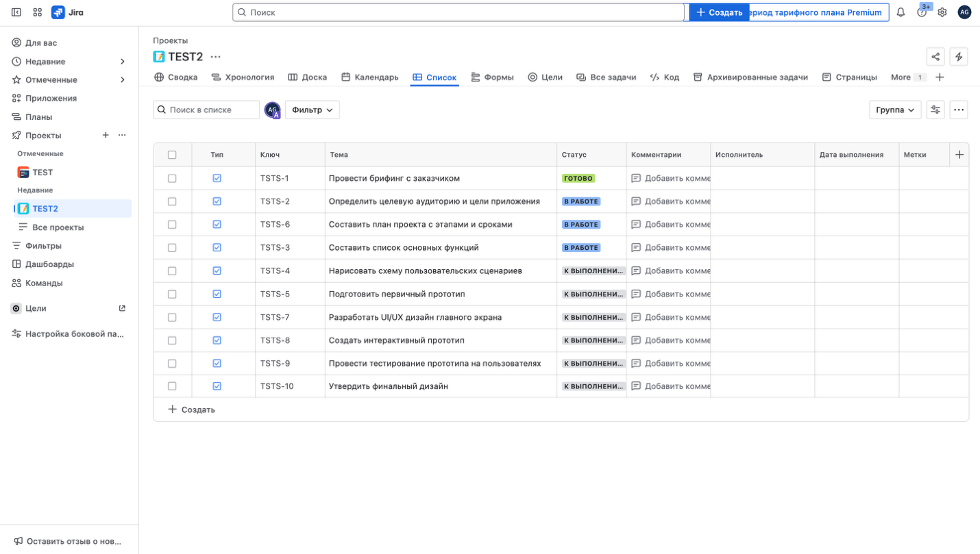980x554 pixels.
Task: Expand the Недавние section in sidebar
Action: coord(123,62)
